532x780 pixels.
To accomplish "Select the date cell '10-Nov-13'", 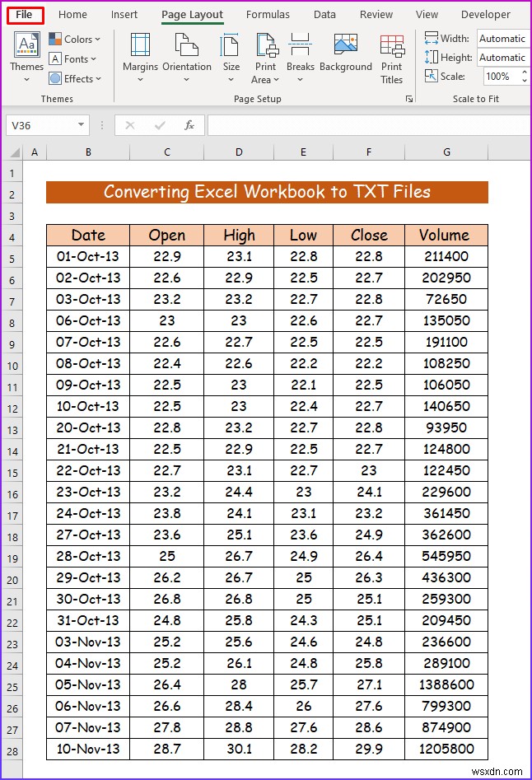I will [88, 749].
